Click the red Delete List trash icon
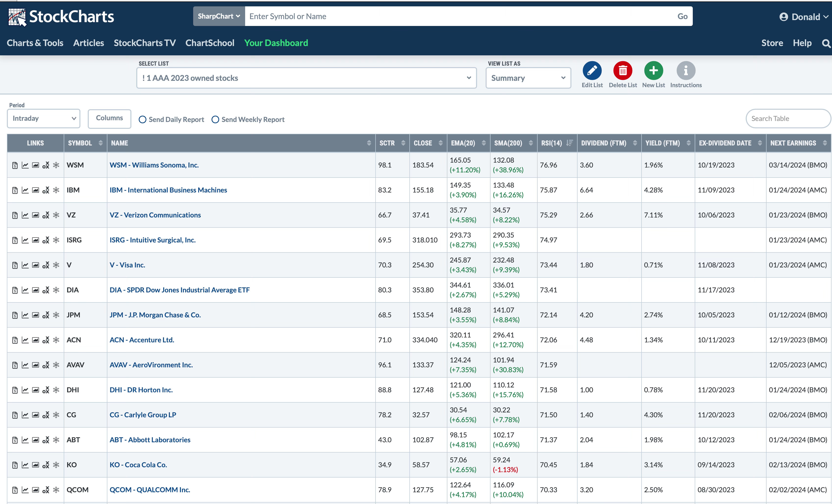This screenshot has height=504, width=832. (622, 71)
